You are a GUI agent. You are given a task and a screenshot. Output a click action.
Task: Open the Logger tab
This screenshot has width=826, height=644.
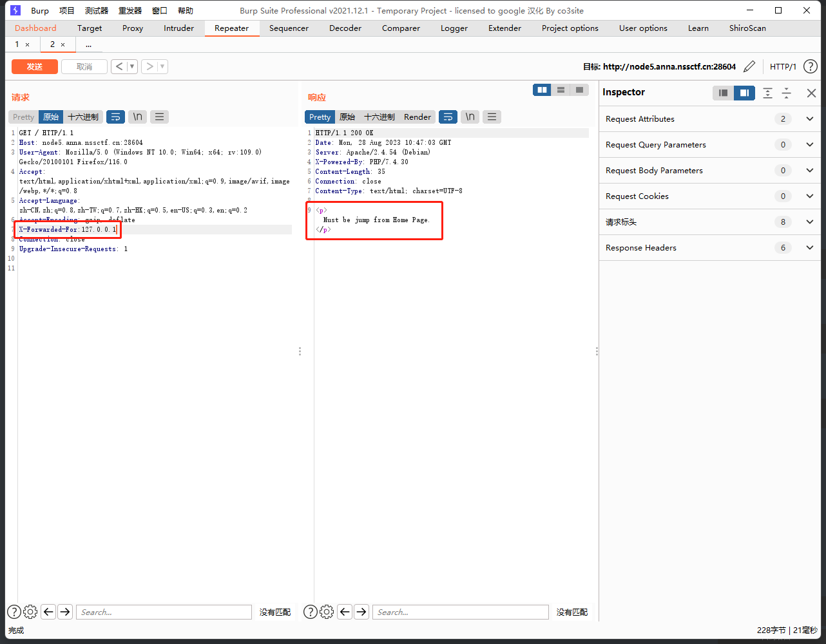454,28
